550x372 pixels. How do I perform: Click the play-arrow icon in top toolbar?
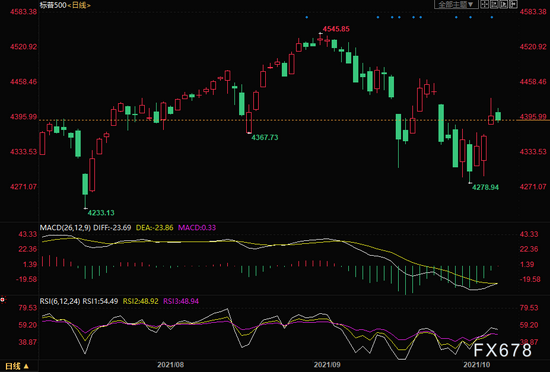504,4
